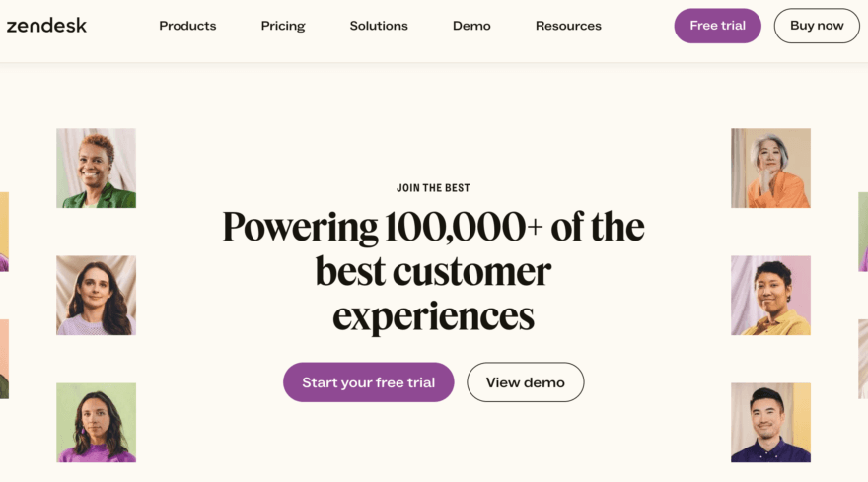
Task: Click the Buy now button
Action: pos(817,26)
